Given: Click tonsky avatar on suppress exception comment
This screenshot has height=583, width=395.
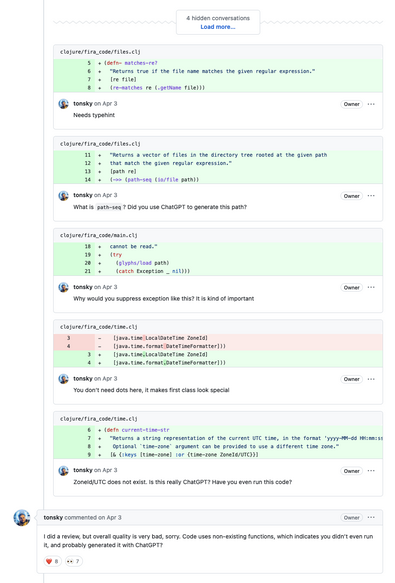Looking at the screenshot, I should point(64,287).
